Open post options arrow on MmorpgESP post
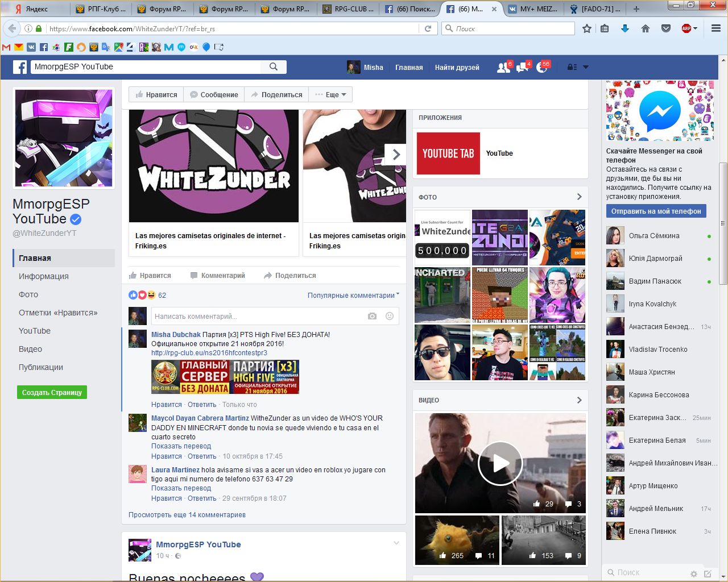The height and width of the screenshot is (582, 728). point(396,543)
